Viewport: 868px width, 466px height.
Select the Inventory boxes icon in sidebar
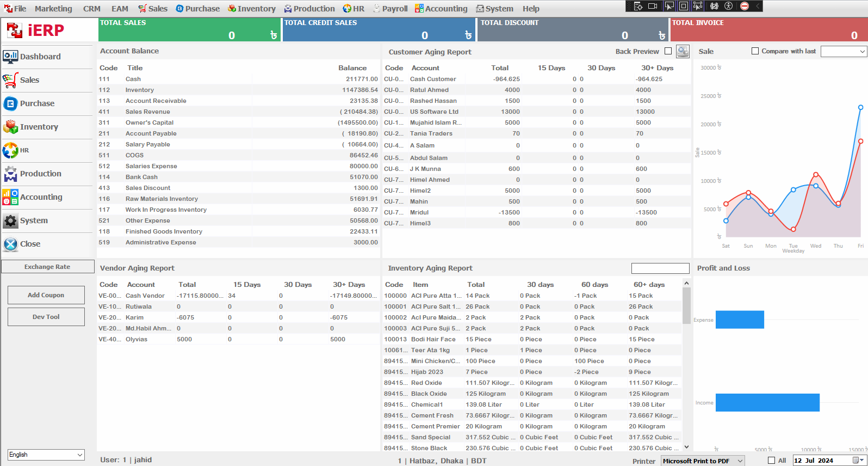10,127
